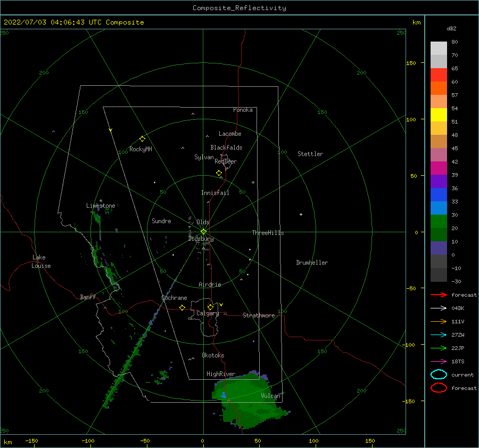This screenshot has width=479, height=448.
Task: Click the yellow diamond marker at Olds radar center
Action: (203, 232)
